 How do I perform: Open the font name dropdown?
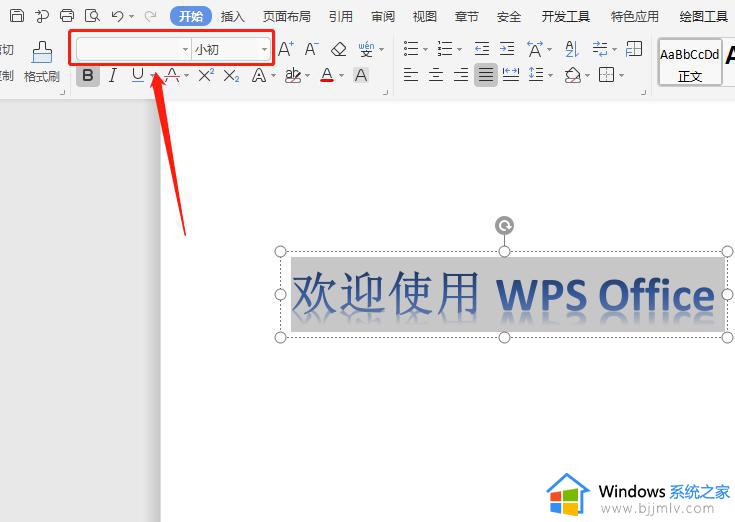186,49
